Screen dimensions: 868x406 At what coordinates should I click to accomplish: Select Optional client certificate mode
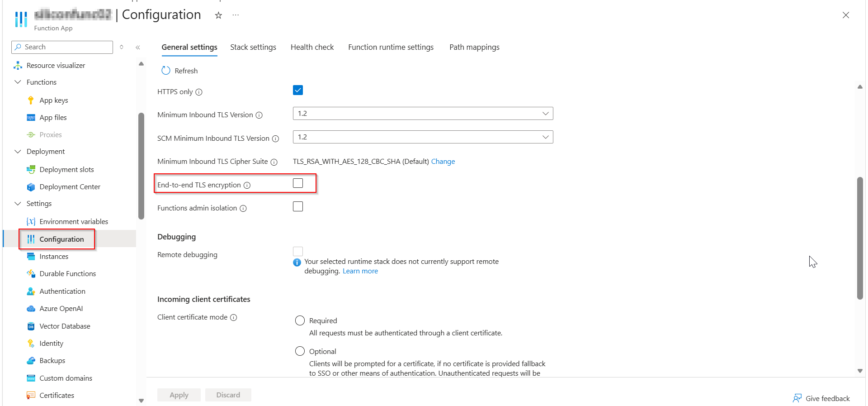click(300, 351)
